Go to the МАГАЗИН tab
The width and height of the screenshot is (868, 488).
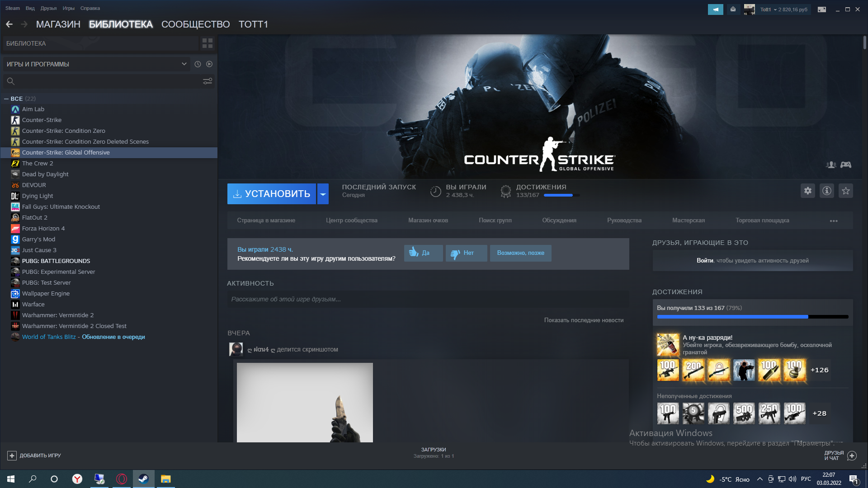pos(58,24)
